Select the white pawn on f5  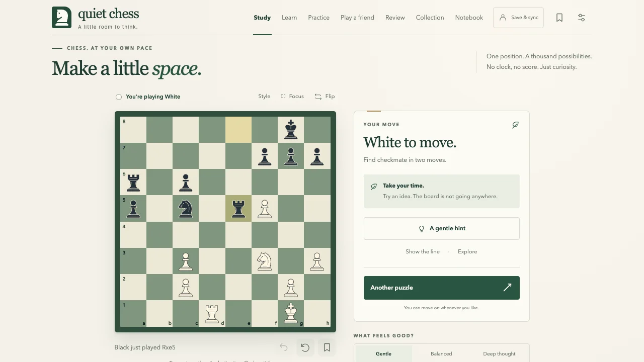pos(265,208)
